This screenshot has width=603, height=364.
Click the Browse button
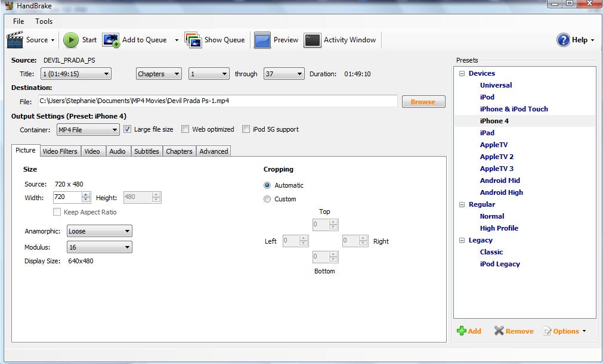click(423, 102)
